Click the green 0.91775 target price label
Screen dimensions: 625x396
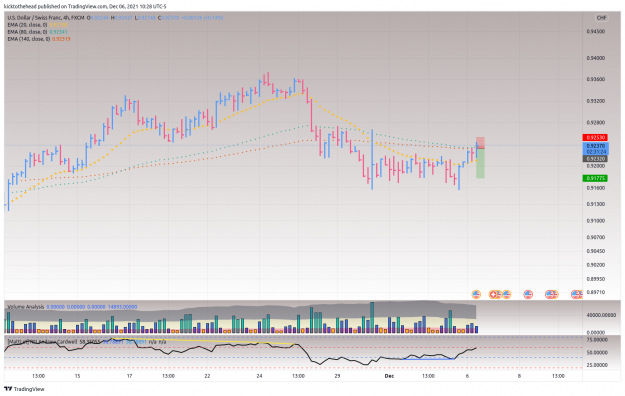tap(596, 178)
